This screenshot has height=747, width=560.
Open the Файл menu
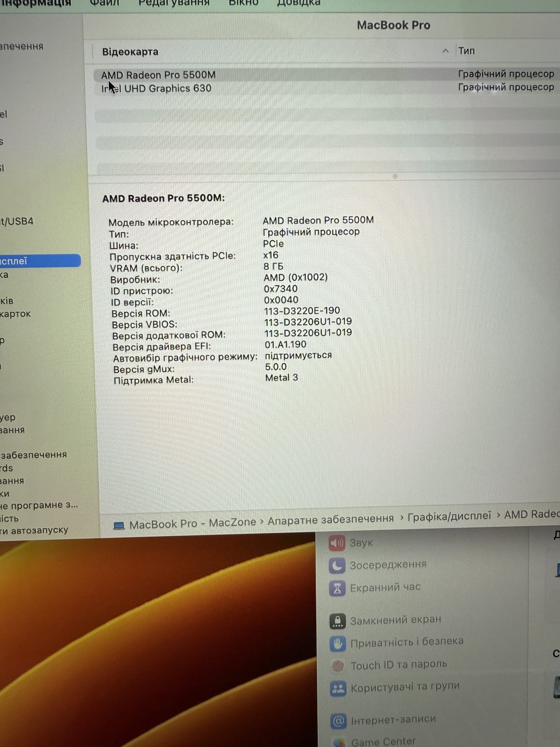[x=104, y=3]
